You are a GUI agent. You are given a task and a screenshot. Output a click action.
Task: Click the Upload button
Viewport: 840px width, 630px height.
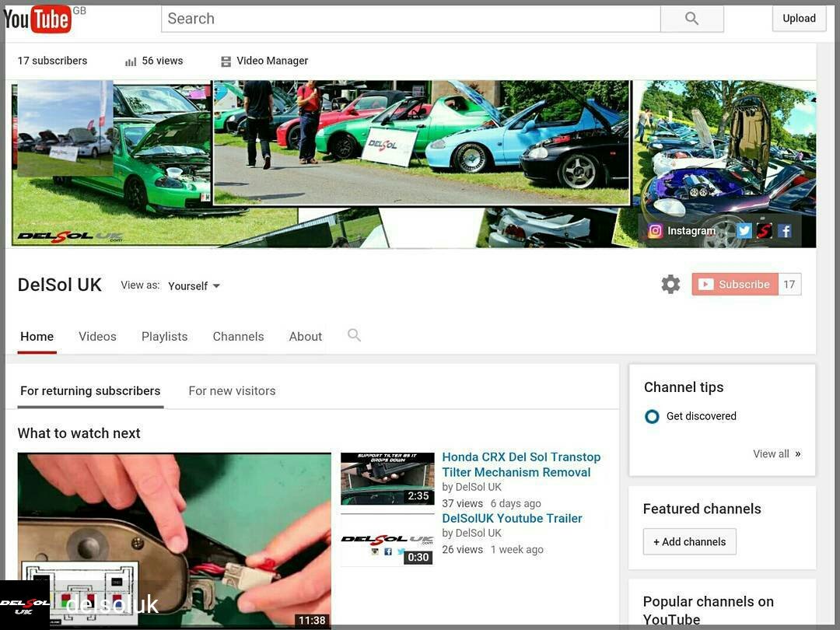799,18
